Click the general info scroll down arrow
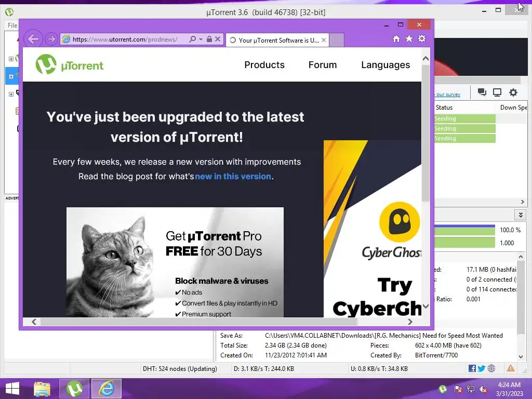The width and height of the screenshot is (532, 399). (521, 356)
